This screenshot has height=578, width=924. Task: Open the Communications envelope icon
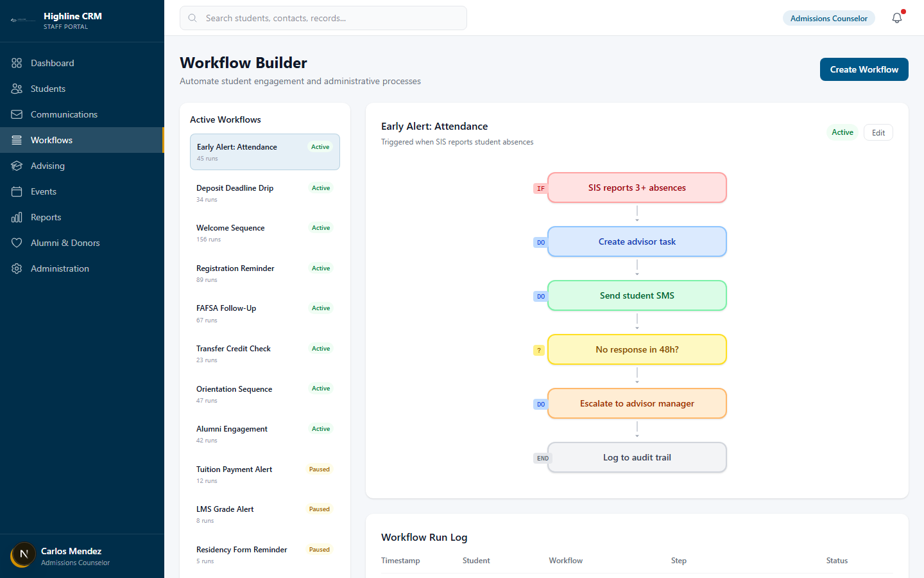pos(17,114)
